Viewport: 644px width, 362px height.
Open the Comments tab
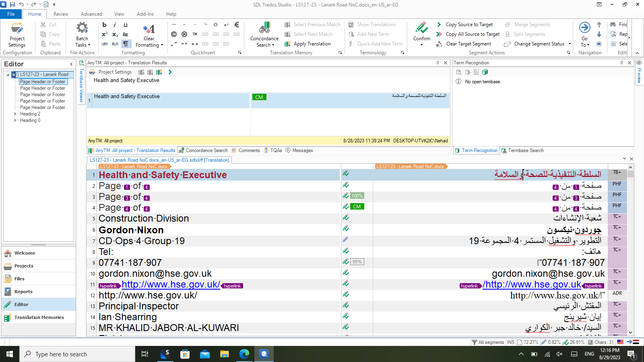point(246,150)
